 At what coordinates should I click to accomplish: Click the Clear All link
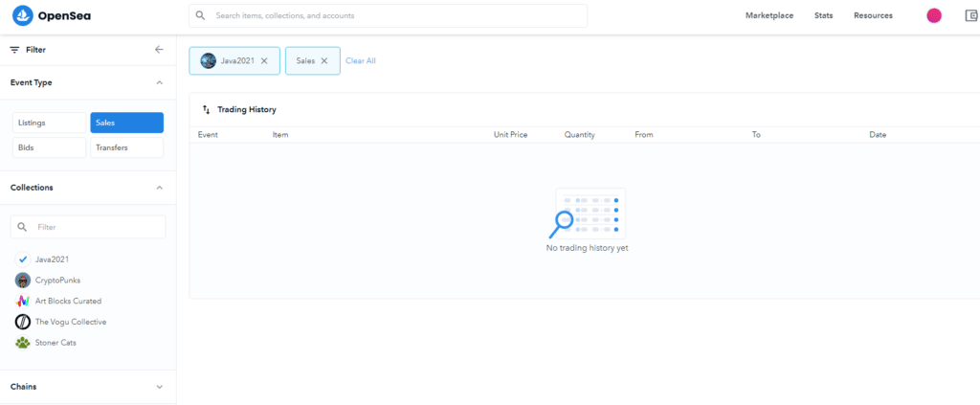pos(361,61)
